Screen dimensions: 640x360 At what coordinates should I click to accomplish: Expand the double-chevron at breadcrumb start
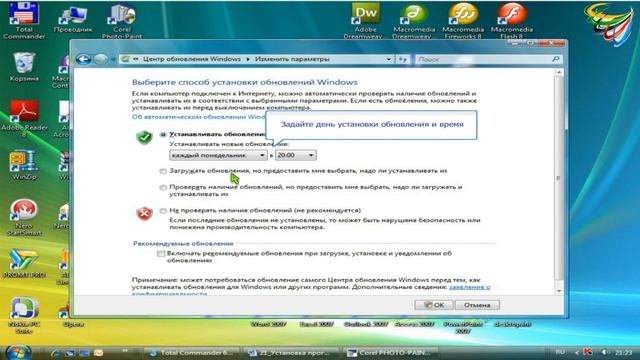(x=136, y=59)
